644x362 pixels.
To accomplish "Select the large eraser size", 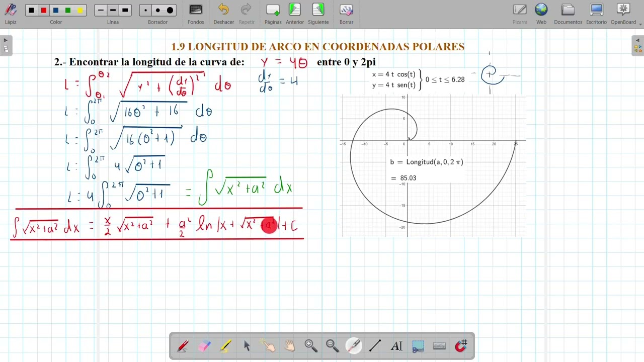I will coord(170,10).
